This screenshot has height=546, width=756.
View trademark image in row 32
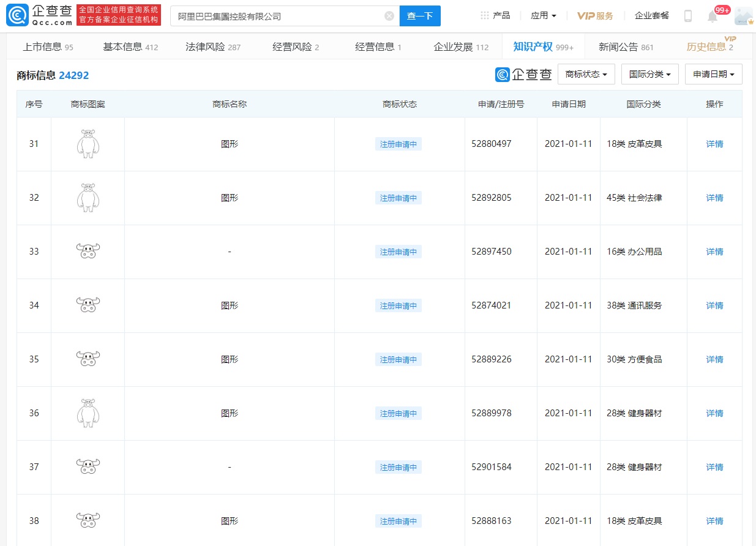88,198
